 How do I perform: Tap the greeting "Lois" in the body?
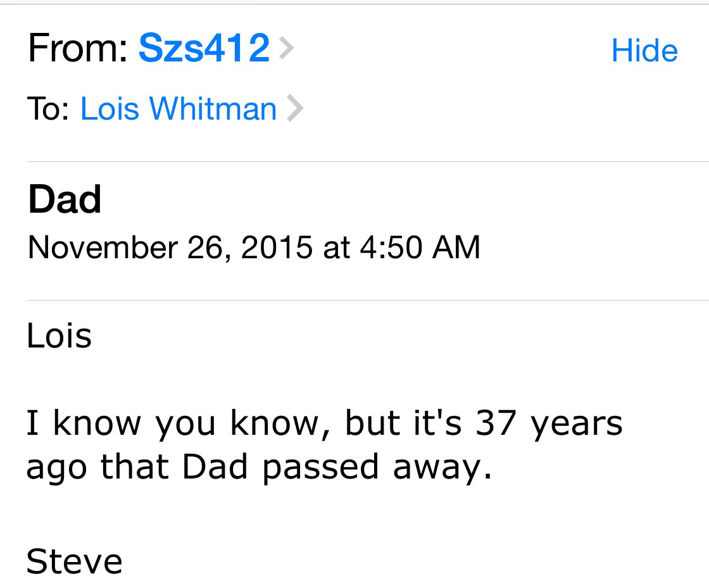(x=59, y=335)
